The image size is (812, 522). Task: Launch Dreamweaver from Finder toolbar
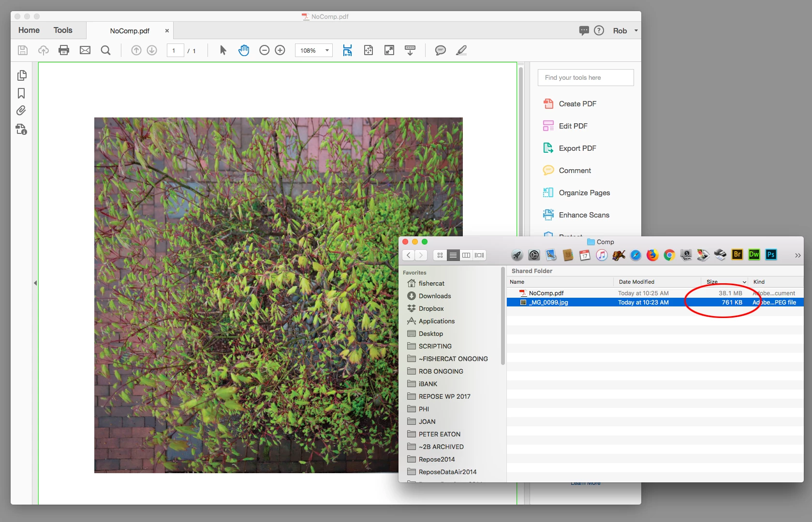coord(754,255)
